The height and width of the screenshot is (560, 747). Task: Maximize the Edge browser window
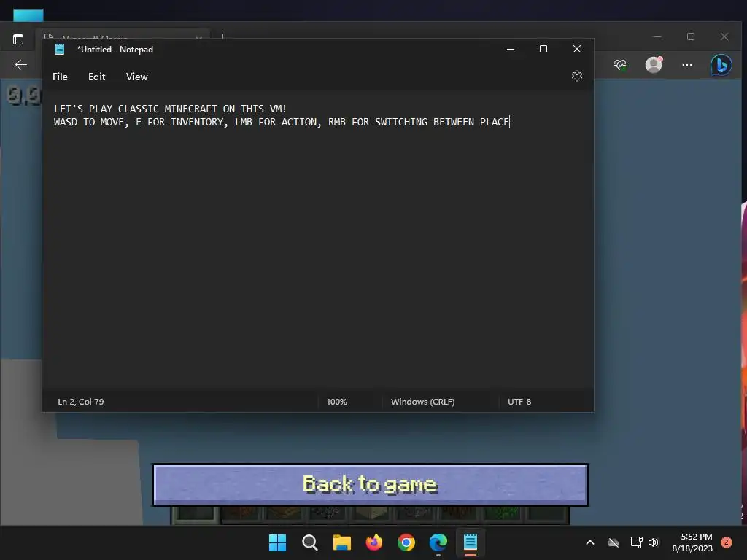(691, 36)
